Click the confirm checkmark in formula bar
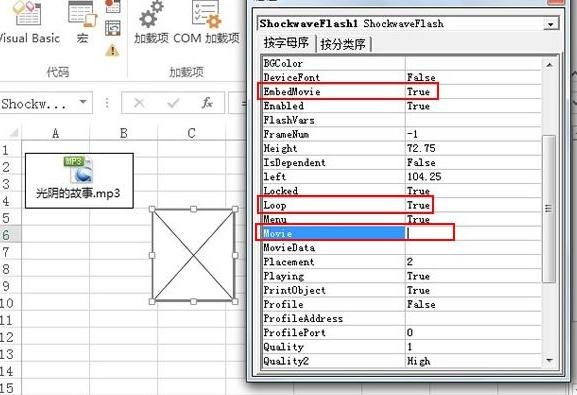This screenshot has width=577, height=395. pos(173,103)
